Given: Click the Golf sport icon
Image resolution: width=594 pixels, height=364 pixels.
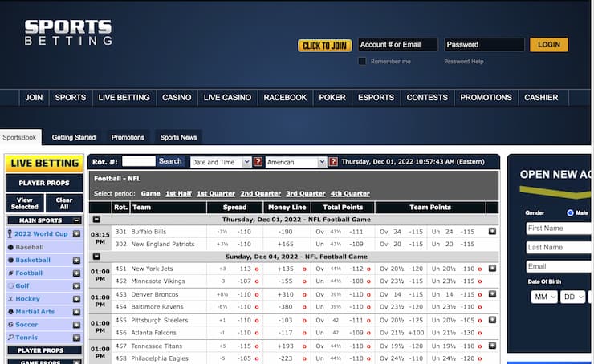Looking at the screenshot, I should click(10, 285).
